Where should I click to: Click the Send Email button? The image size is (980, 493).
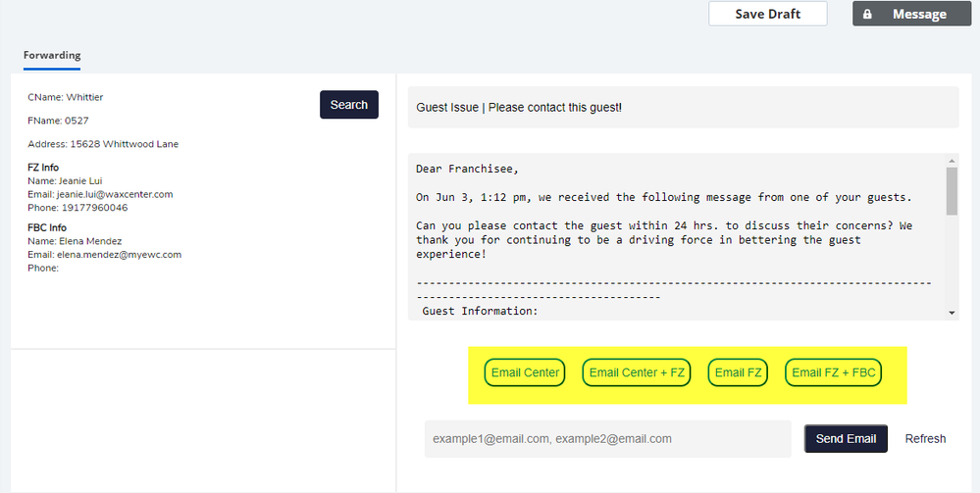coord(846,439)
